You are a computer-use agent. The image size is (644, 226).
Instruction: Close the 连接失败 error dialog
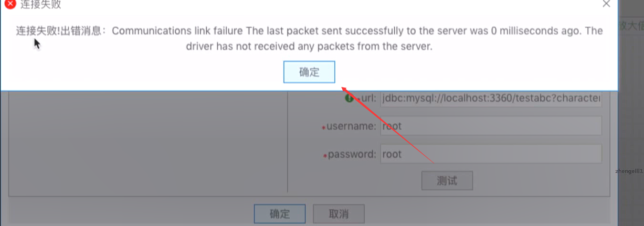pyautogui.click(x=606, y=4)
